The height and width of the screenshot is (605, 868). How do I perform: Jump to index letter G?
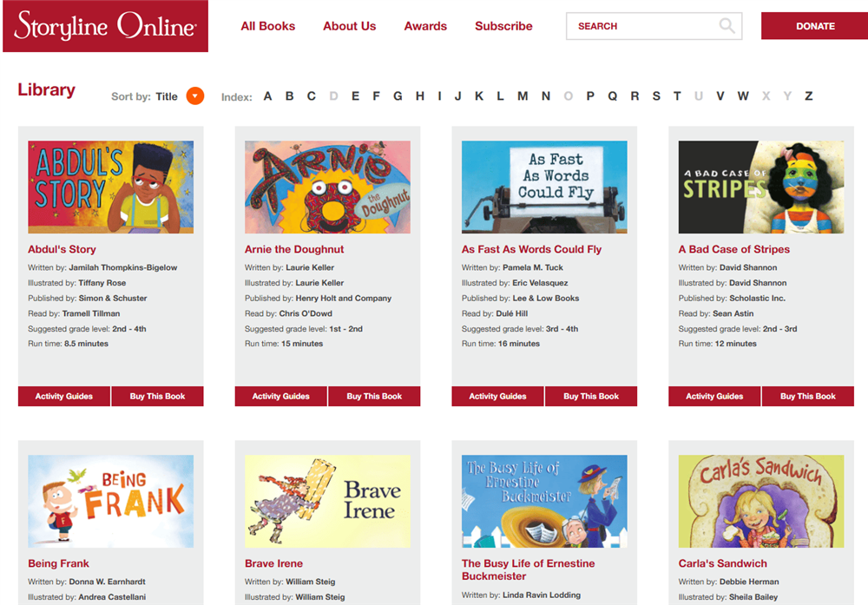coord(398,96)
